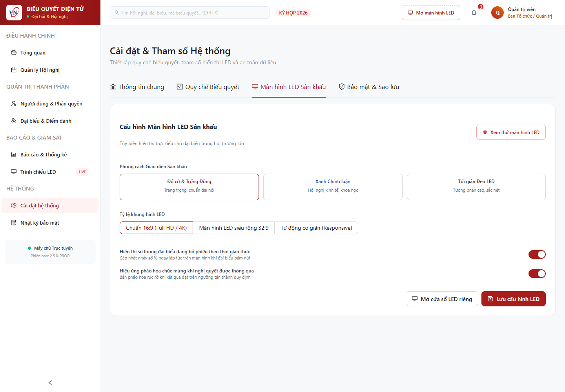
Task: Go to Người dùng & Phân quyền
Action: tap(50, 103)
